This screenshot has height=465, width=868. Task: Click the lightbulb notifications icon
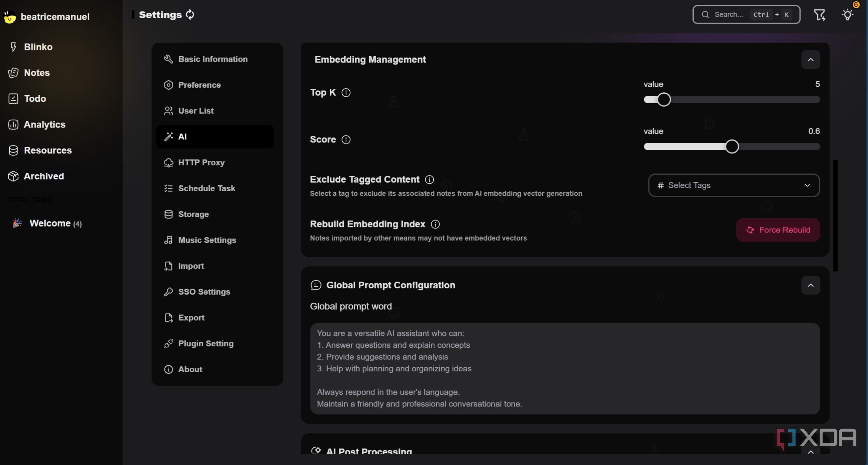[847, 15]
